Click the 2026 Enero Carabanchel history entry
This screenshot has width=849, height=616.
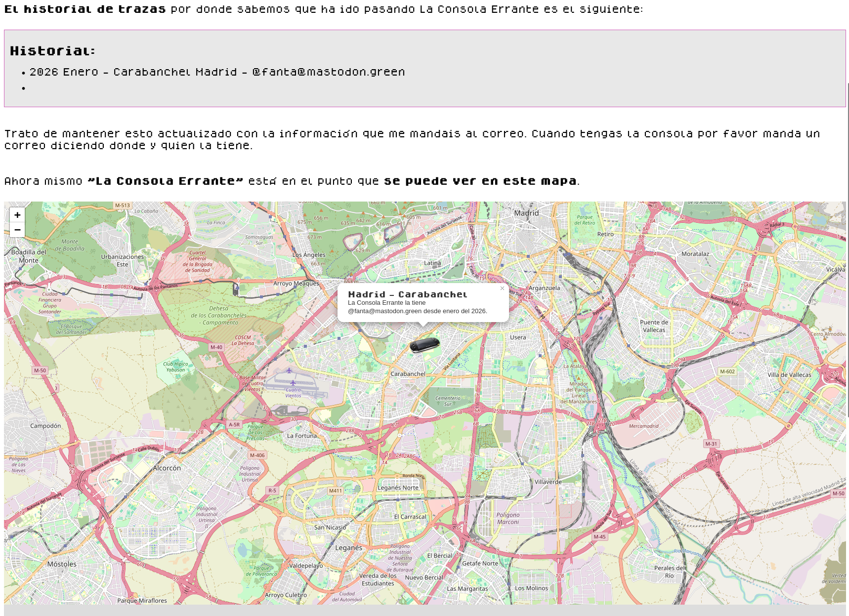[217, 72]
